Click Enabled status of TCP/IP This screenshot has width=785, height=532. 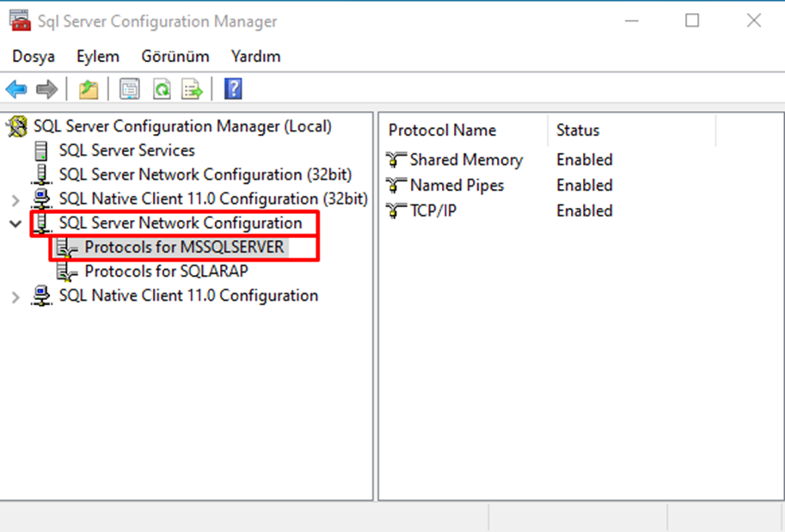585,211
